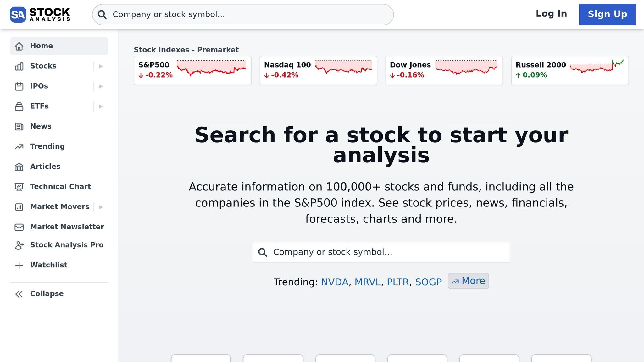Click the Trending arrow icon
Viewport: 644px width, 362px height.
tap(19, 146)
